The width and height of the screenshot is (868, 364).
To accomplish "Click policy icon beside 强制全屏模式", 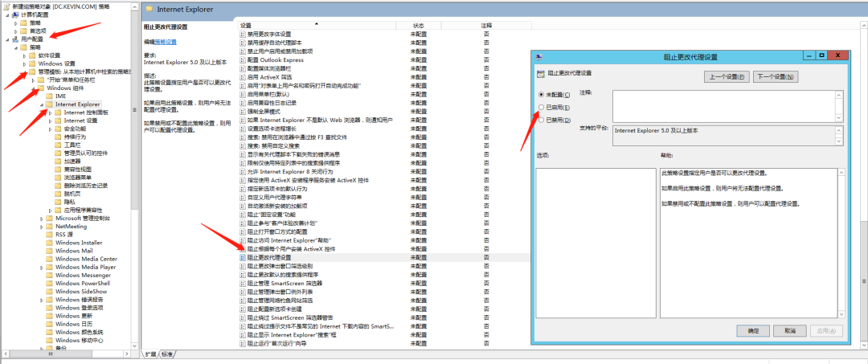I will pos(243,111).
